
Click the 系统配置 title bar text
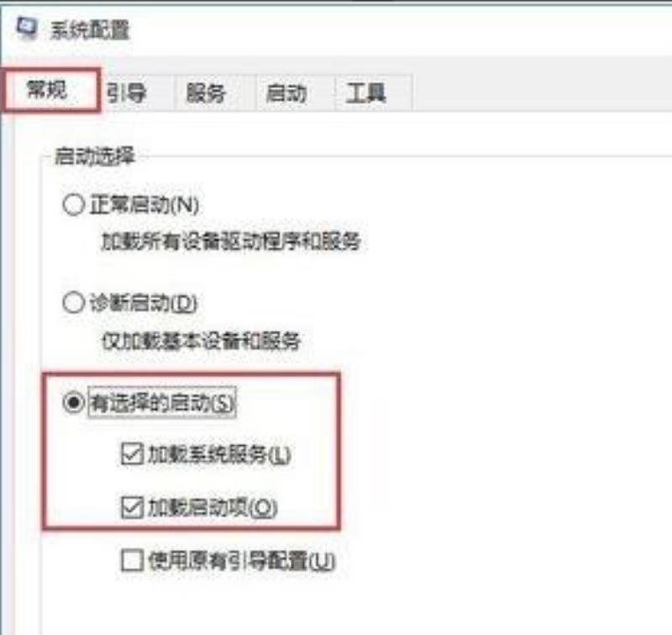(90, 30)
